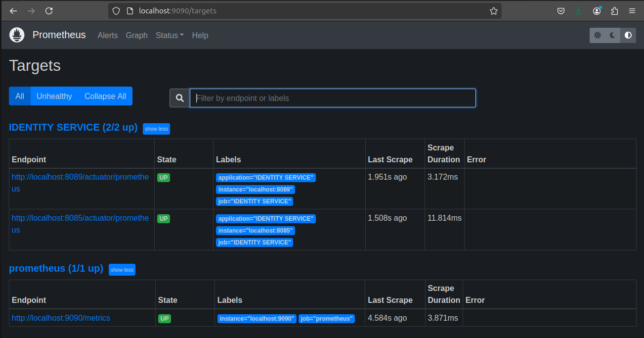Click the shield tracking protection icon
The width and height of the screenshot is (644, 338).
(116, 11)
